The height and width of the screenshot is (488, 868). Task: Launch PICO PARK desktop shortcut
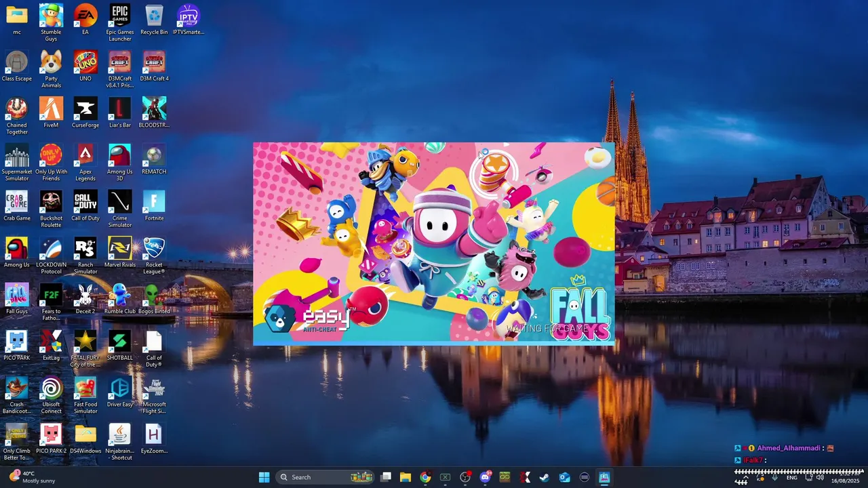17,346
